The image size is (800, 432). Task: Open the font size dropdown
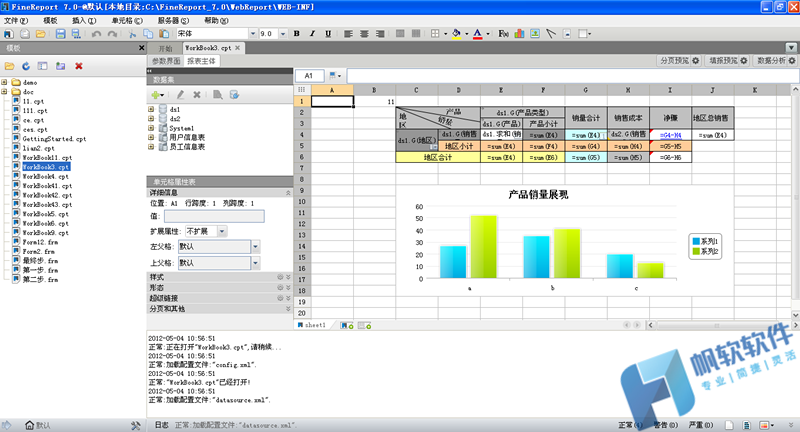[283, 34]
